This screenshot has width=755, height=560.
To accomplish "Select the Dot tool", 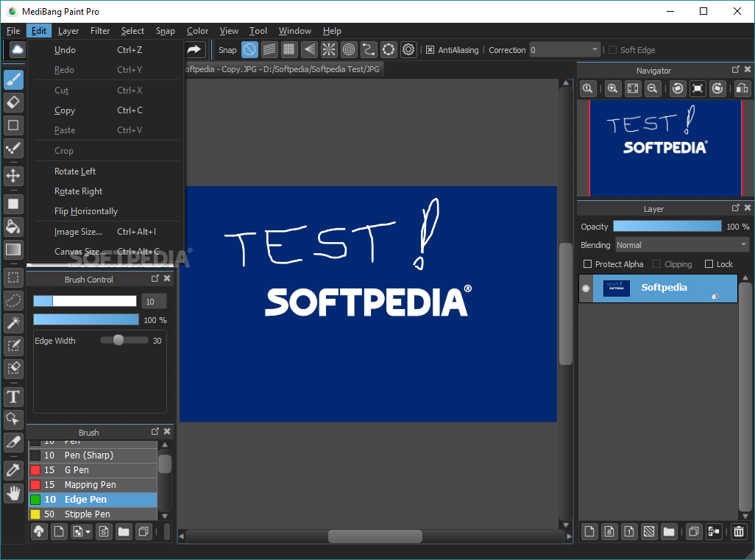I will point(13,148).
